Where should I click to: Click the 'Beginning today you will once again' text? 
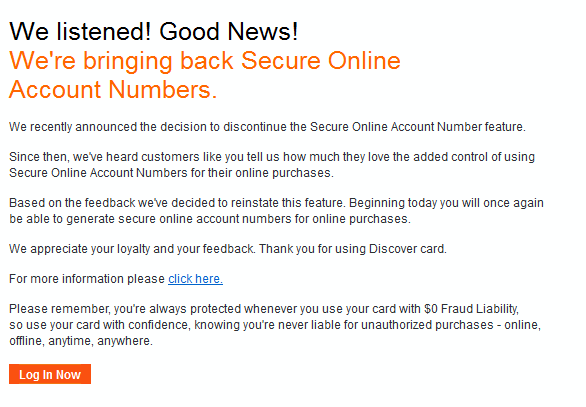tap(446, 203)
